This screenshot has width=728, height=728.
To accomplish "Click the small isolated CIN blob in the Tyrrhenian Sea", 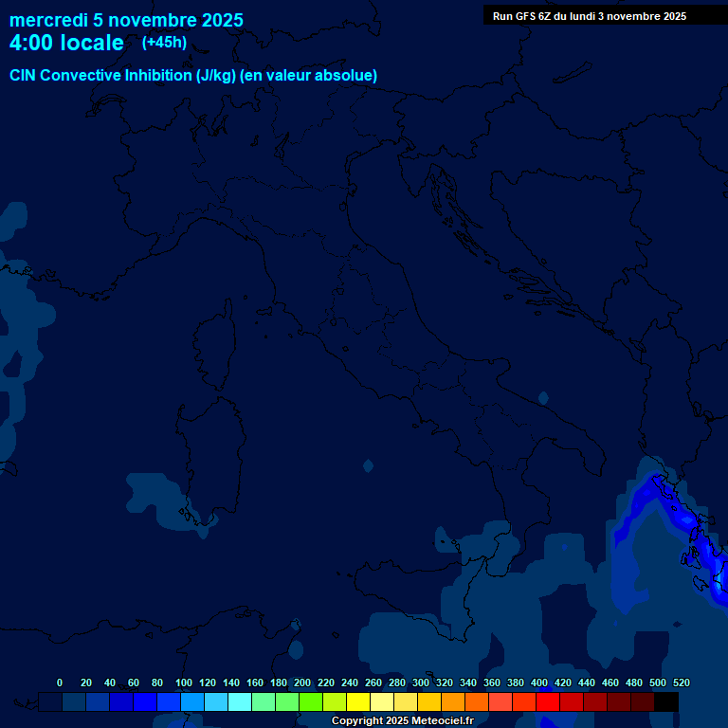I will pyautogui.click(x=368, y=465).
